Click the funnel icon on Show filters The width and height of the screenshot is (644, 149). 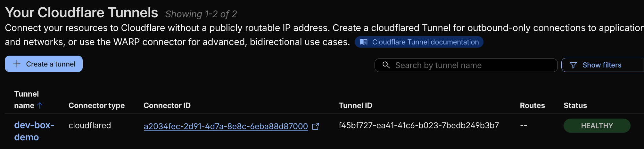pyautogui.click(x=573, y=65)
